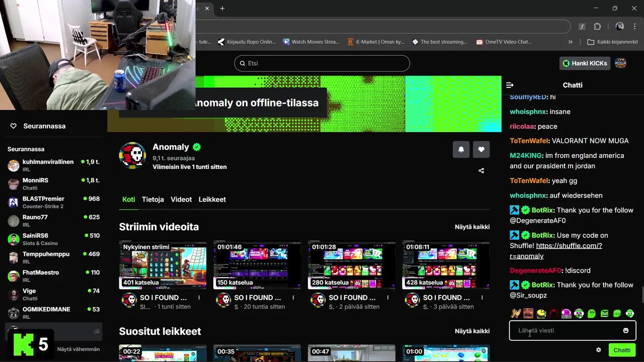Open Vige channel in the sidebar

tap(53, 294)
